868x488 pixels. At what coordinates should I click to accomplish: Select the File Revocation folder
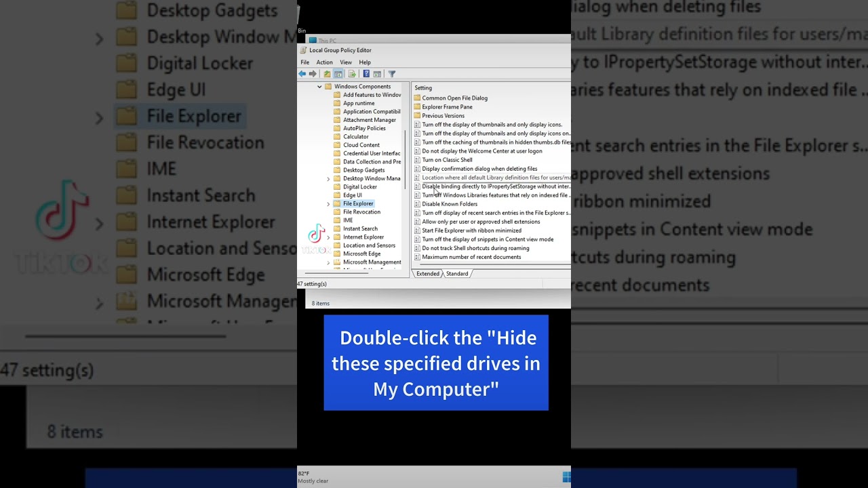pos(357,212)
